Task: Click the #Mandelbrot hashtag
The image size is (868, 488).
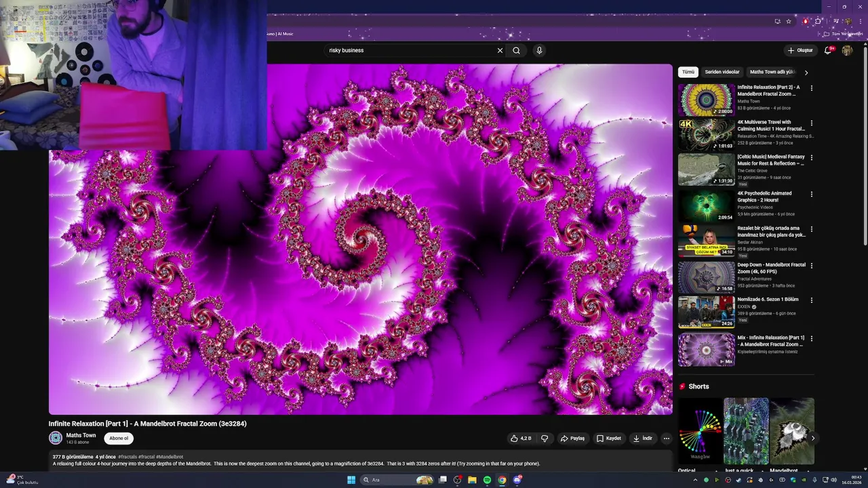Action: 170,457
